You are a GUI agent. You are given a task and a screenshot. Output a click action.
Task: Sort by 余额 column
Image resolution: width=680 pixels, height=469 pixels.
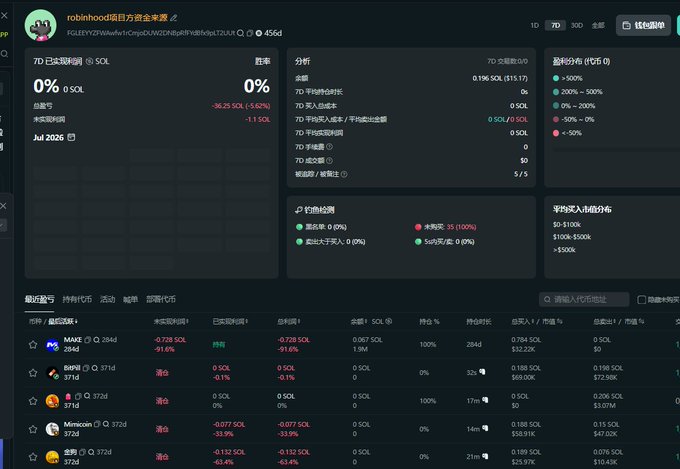pos(359,321)
